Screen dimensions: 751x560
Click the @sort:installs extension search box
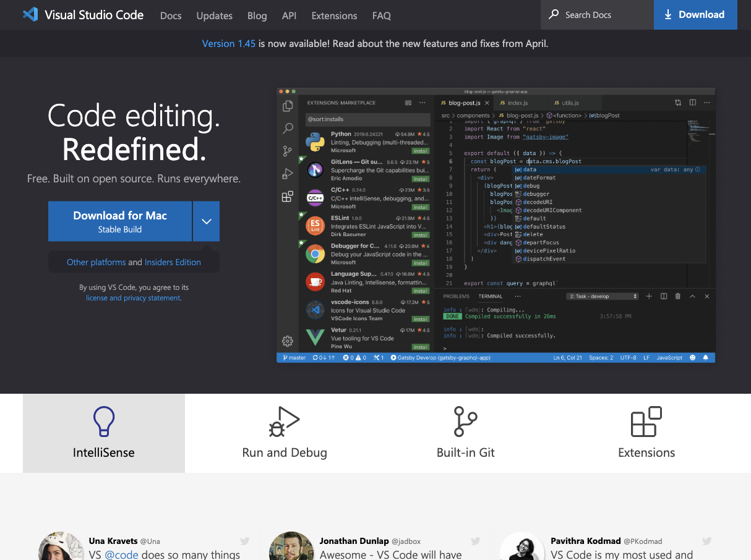(x=367, y=119)
